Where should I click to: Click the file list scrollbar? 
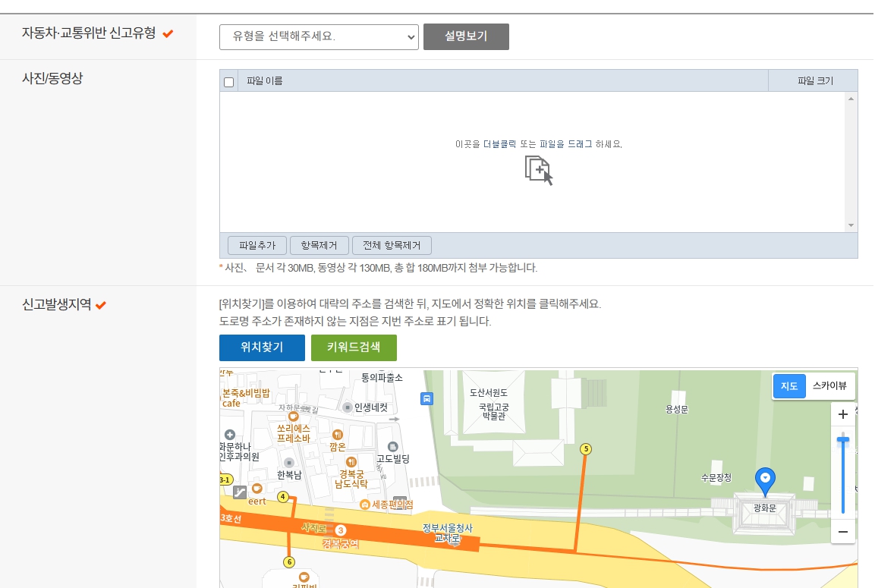click(x=850, y=159)
